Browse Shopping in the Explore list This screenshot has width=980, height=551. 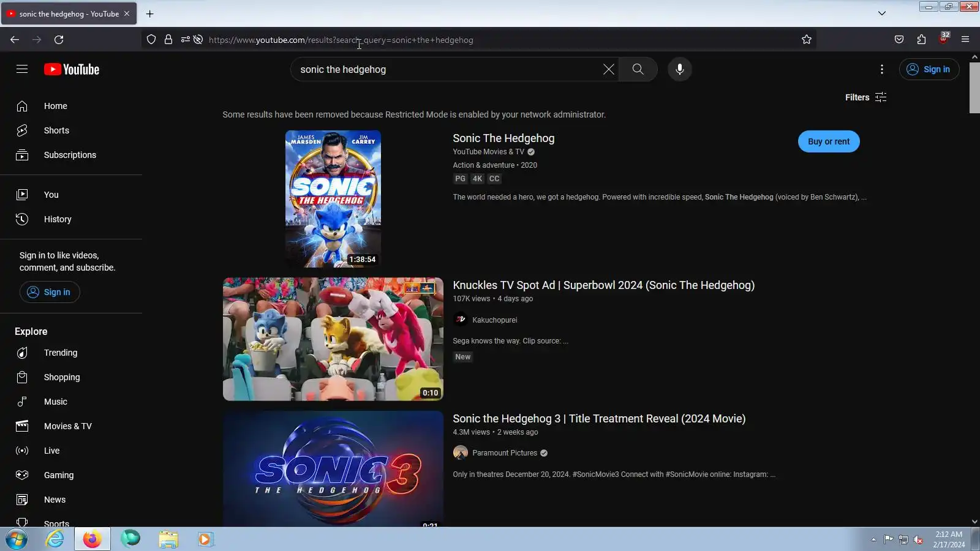pos(71,377)
